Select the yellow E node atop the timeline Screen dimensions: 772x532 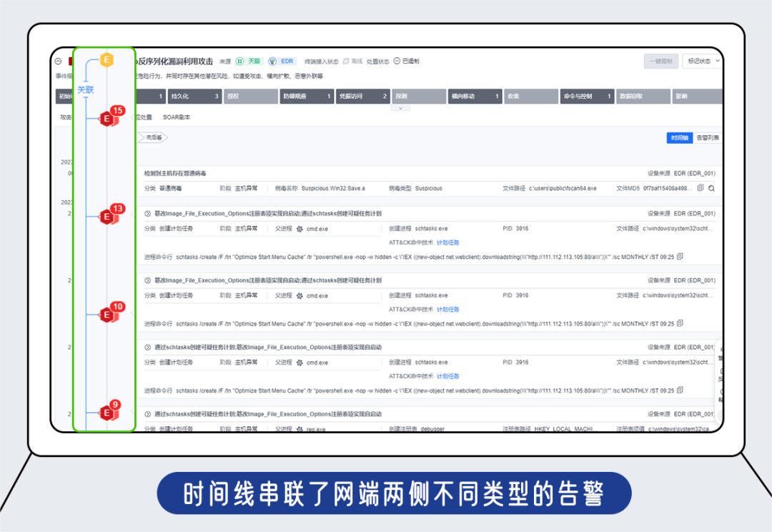[107, 60]
